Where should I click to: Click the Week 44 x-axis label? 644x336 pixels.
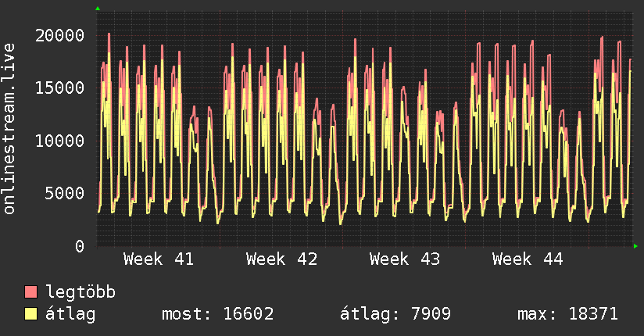coord(528,259)
